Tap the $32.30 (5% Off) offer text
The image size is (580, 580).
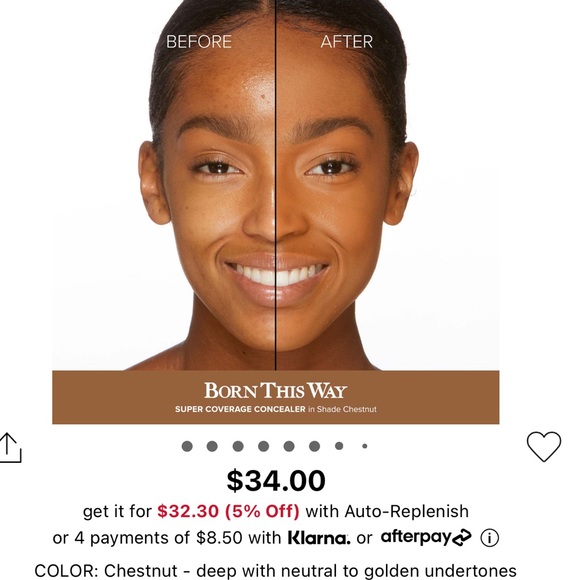228,511
